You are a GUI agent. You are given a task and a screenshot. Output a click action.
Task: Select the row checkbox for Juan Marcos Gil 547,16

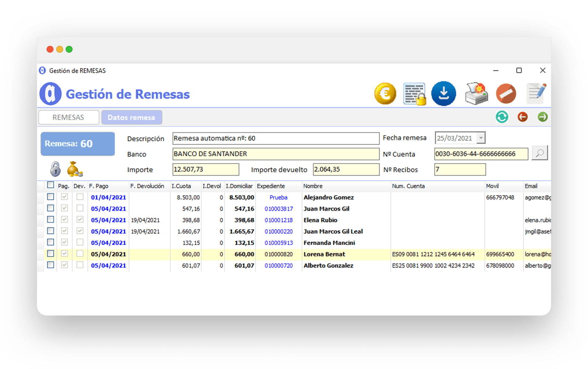(x=51, y=208)
